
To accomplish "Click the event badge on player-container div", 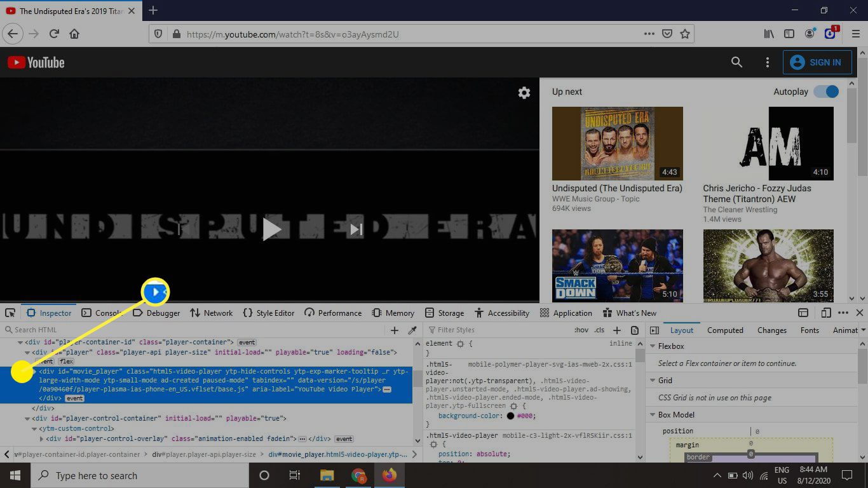I will pos(247,342).
